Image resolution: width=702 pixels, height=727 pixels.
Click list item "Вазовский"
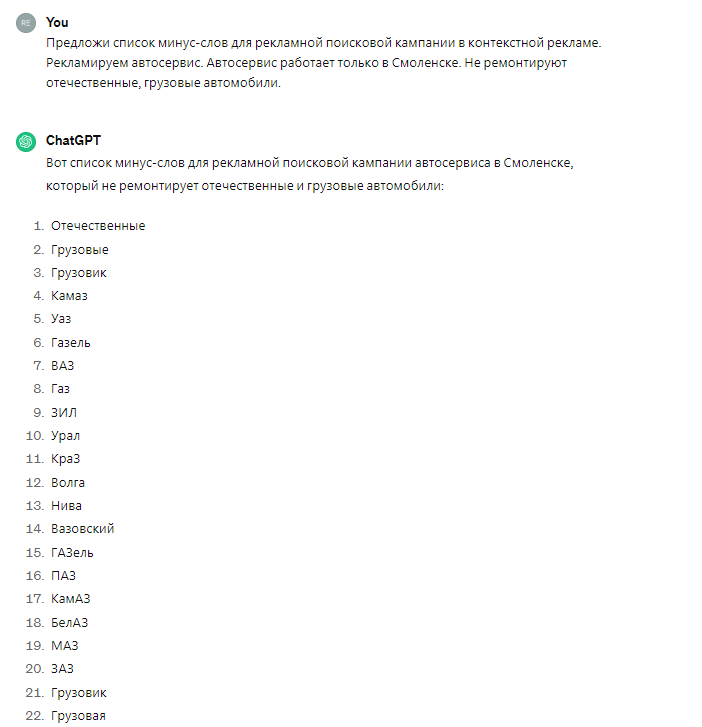click(83, 529)
